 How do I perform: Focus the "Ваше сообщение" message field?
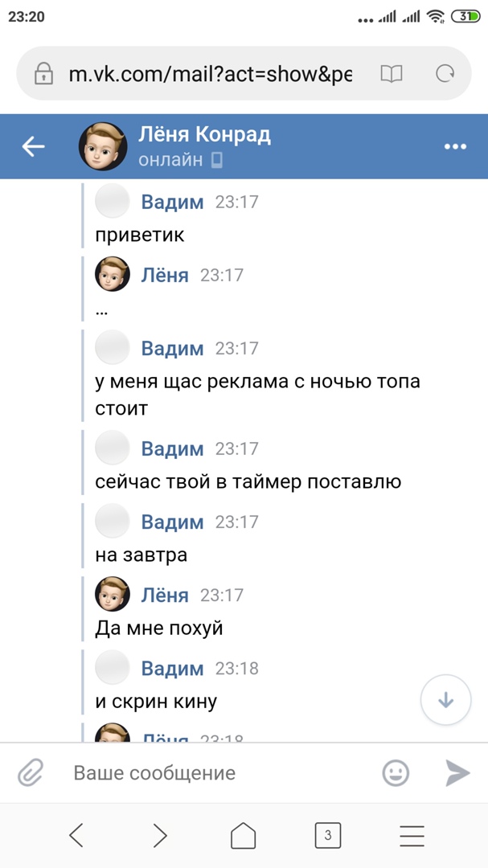pyautogui.click(x=217, y=773)
